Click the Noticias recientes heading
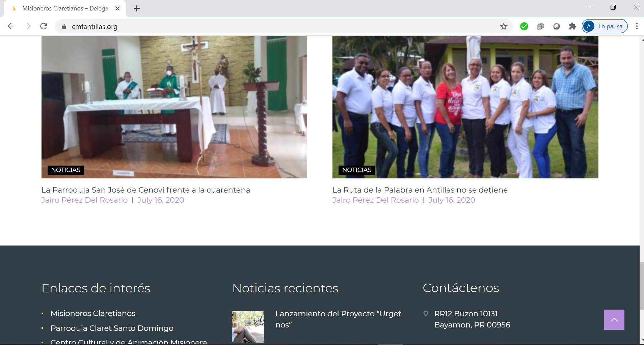644x345 pixels. pyautogui.click(x=285, y=288)
